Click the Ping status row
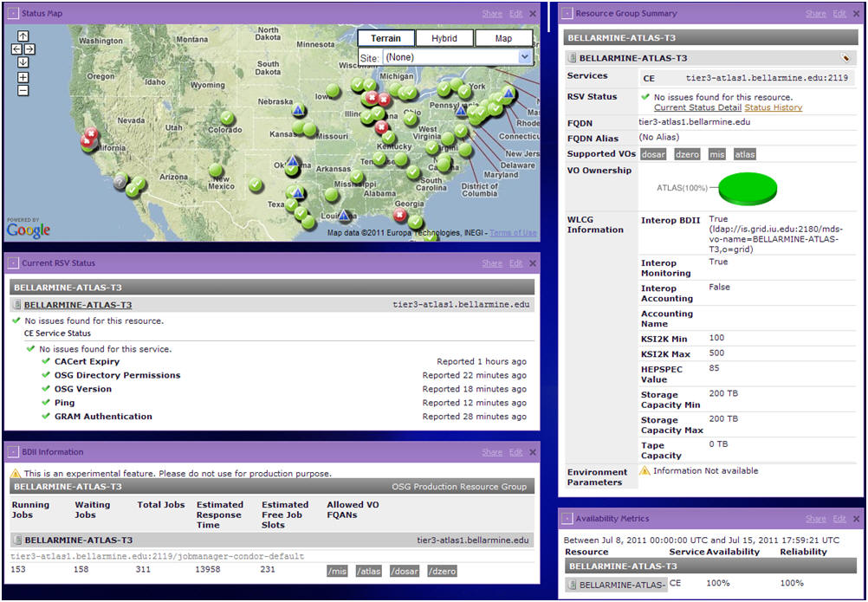The image size is (868, 602). (284, 403)
